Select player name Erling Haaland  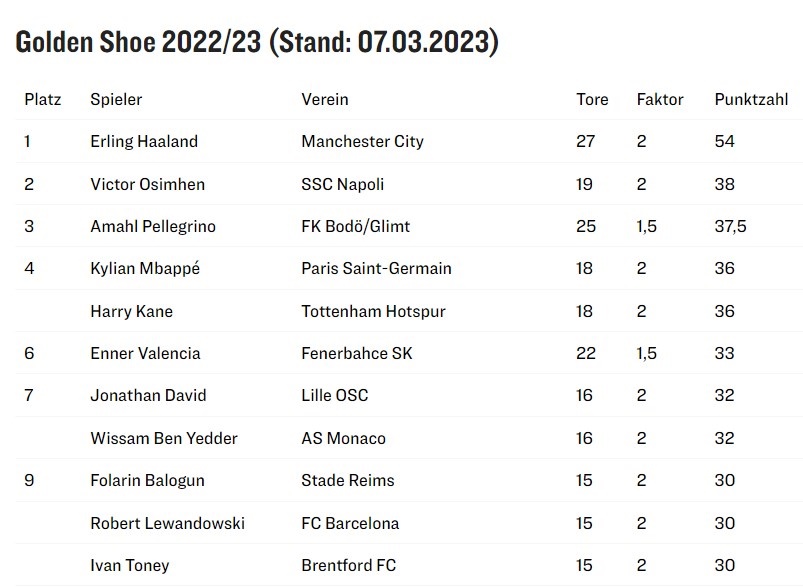(144, 141)
